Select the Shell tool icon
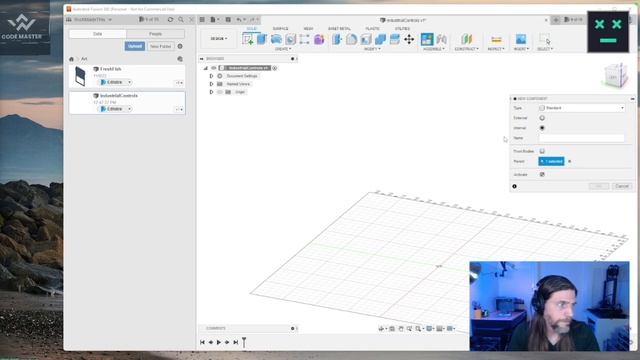The image size is (640, 360). 366,39
